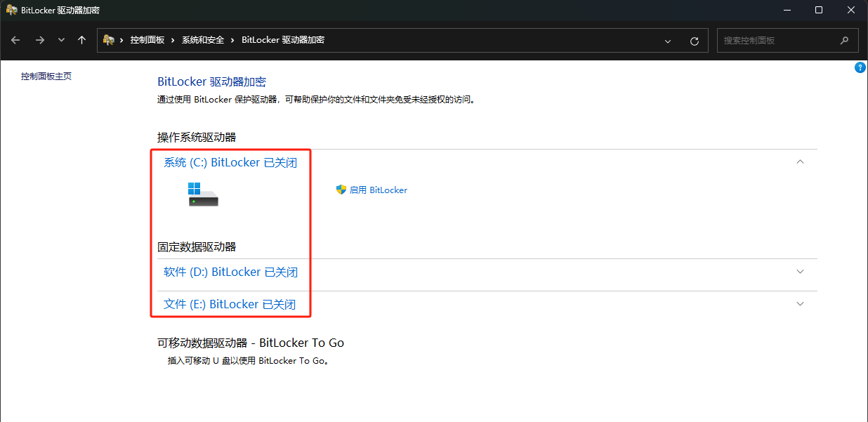Click the shield icon beside 启用 BitLocker
This screenshot has width=868, height=422.
pos(341,190)
